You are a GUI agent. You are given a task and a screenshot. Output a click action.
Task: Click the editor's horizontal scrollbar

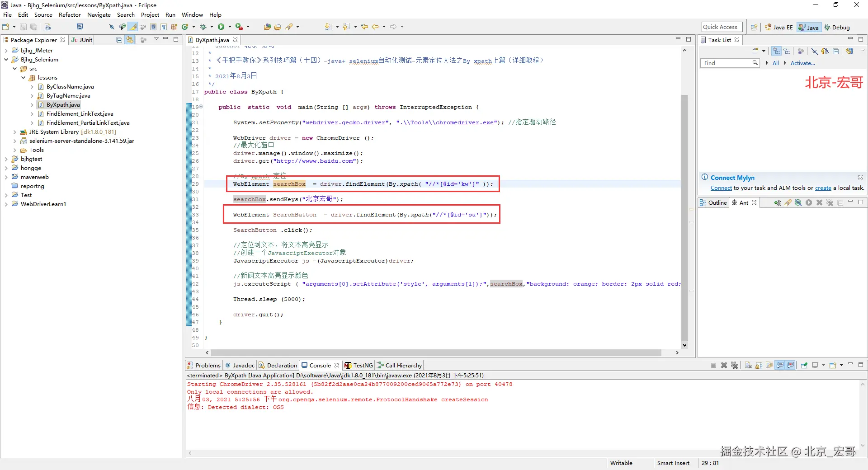pos(434,352)
